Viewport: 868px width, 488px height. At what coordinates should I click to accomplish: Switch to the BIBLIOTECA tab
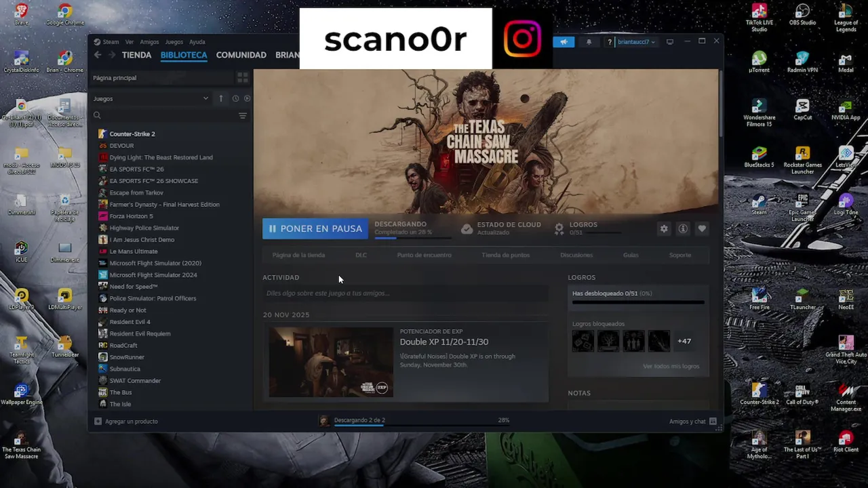point(184,55)
